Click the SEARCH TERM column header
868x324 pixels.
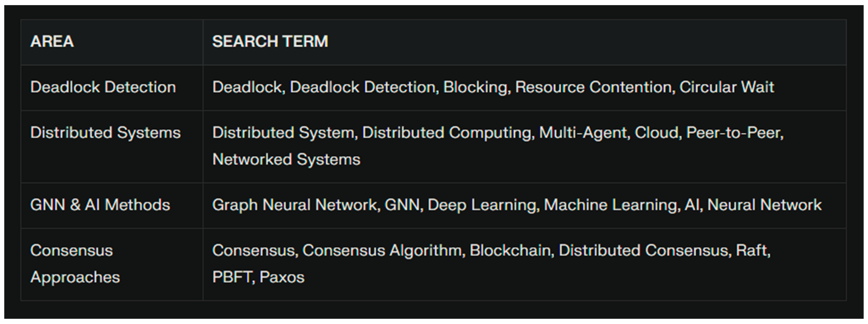coord(270,42)
